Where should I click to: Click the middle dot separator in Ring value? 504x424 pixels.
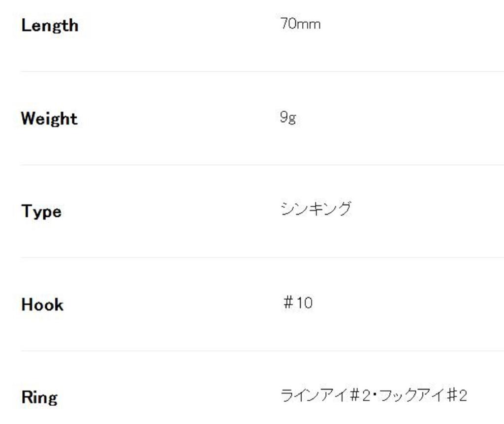pyautogui.click(x=375, y=395)
